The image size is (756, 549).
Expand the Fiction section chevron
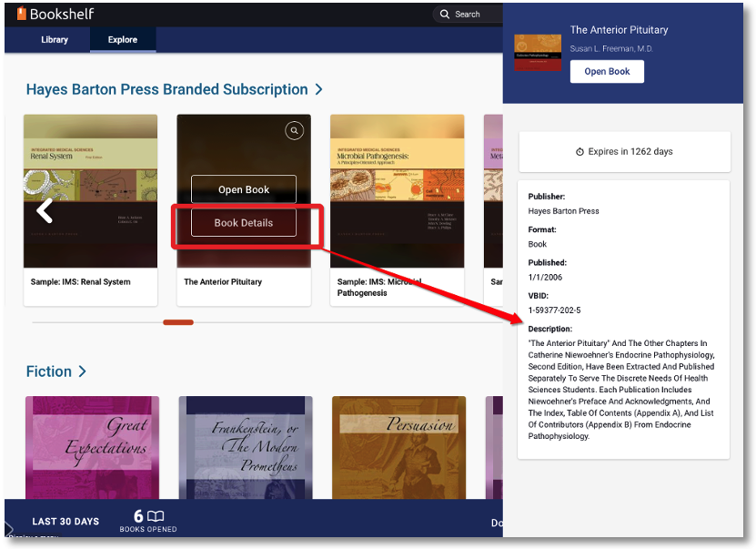pyautogui.click(x=83, y=371)
